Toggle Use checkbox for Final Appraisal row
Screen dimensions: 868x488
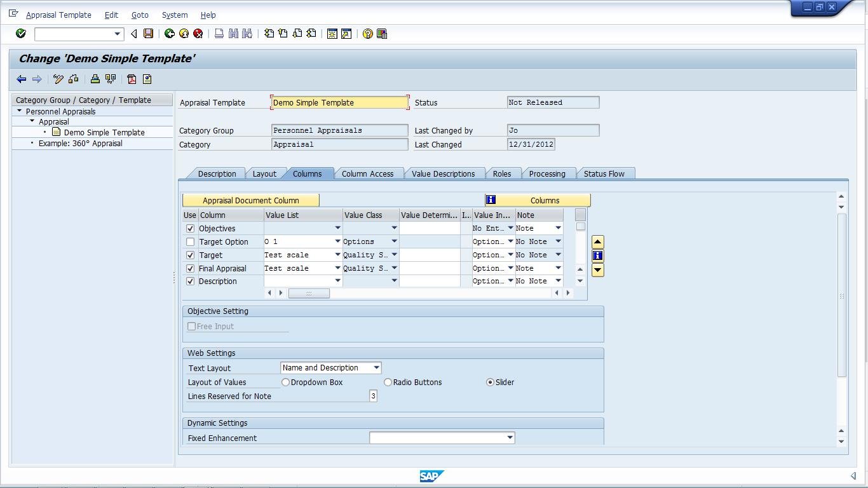point(190,269)
